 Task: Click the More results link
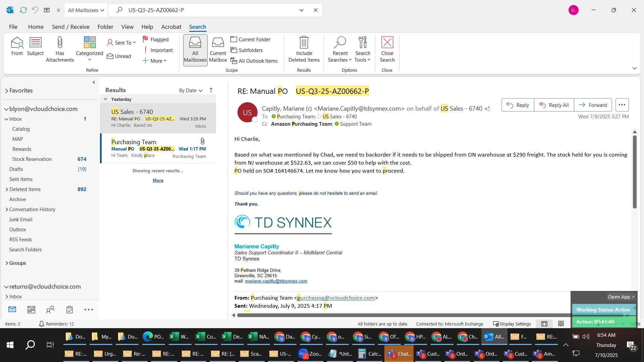(158, 180)
